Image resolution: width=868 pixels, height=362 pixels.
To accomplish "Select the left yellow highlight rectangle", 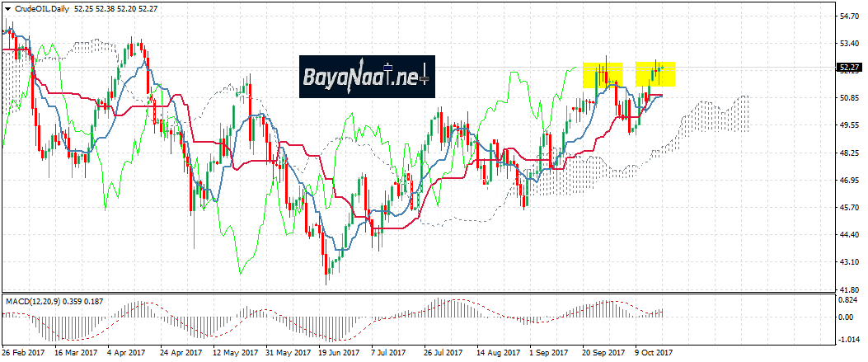I will (602, 76).
